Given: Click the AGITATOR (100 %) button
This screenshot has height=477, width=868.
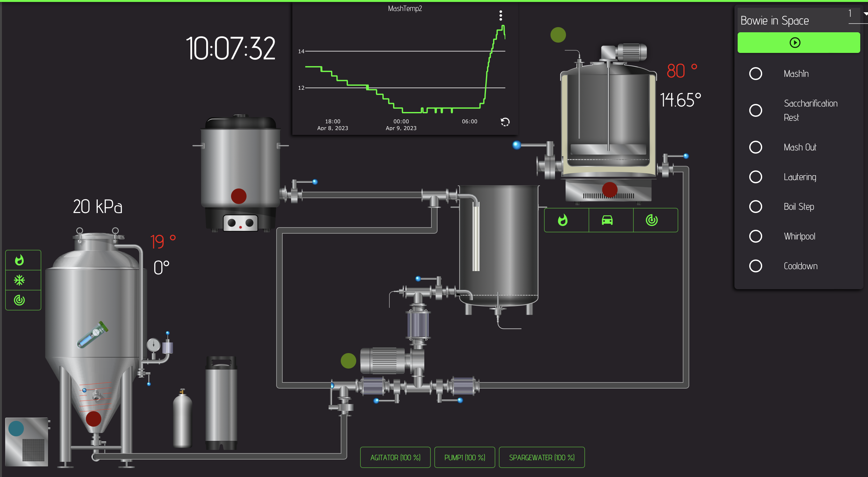Looking at the screenshot, I should coord(395,457).
